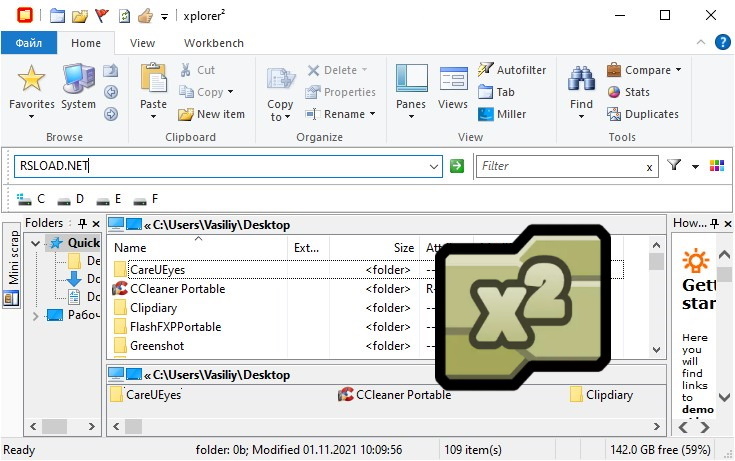Open the Файл menu tab
735x461 pixels.
29,43
